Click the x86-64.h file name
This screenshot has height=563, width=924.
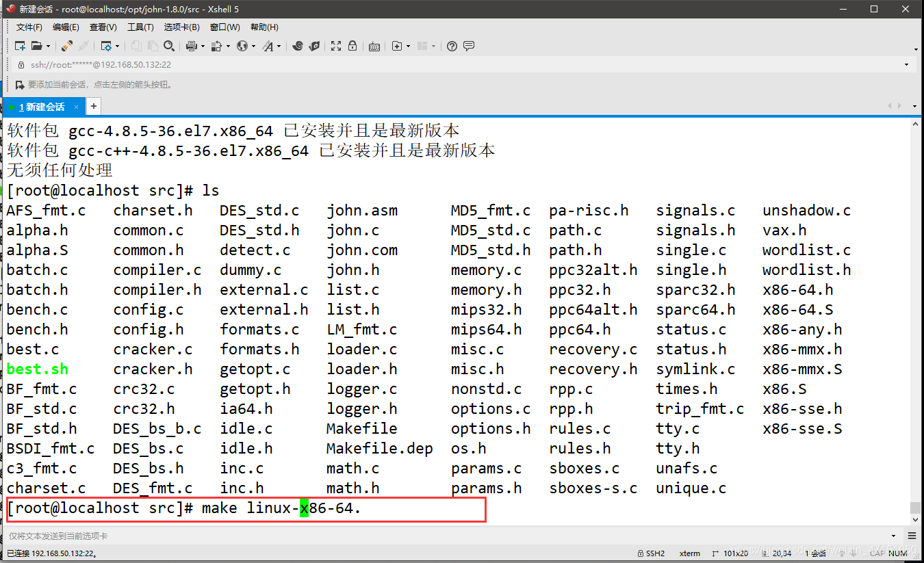(798, 290)
